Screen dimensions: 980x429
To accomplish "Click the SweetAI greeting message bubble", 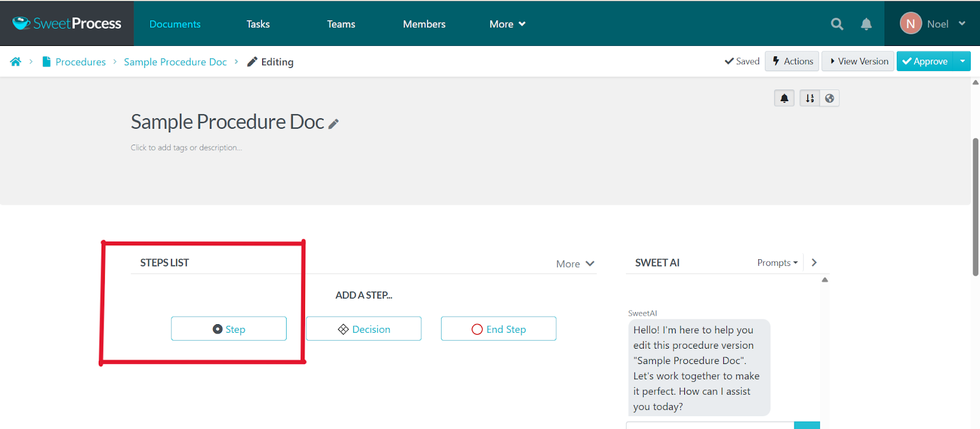I will [698, 368].
